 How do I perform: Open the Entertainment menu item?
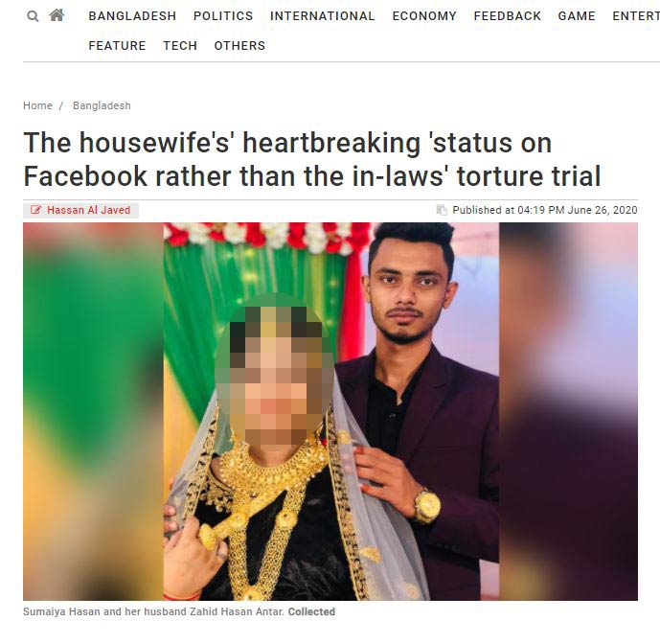pyautogui.click(x=636, y=16)
